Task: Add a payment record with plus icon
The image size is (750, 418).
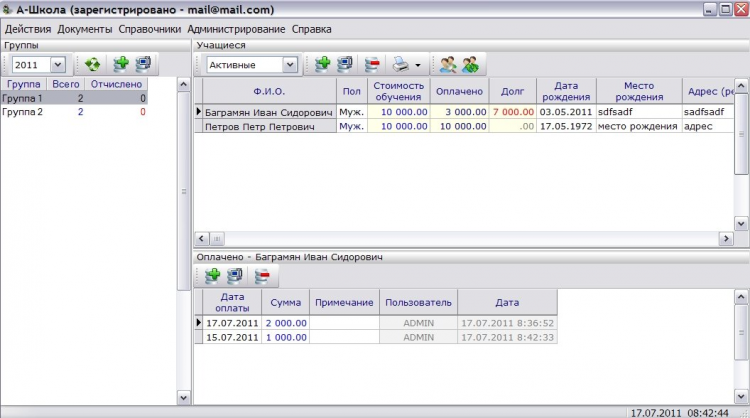Action: coord(212,275)
